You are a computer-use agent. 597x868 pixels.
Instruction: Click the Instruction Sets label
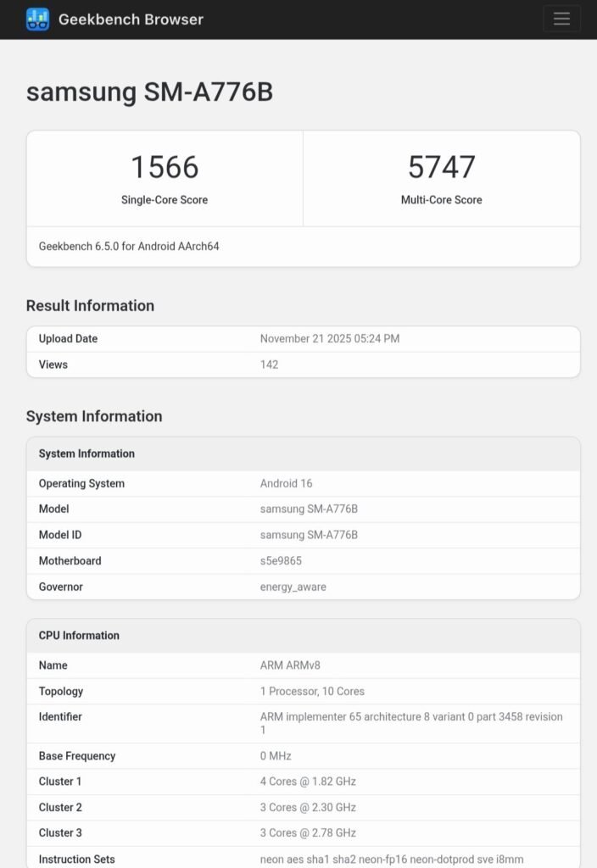click(76, 860)
